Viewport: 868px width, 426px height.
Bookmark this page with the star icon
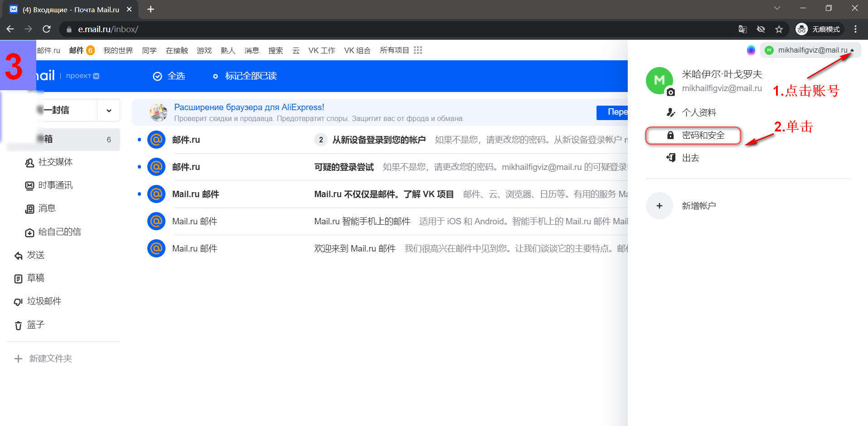click(x=779, y=29)
